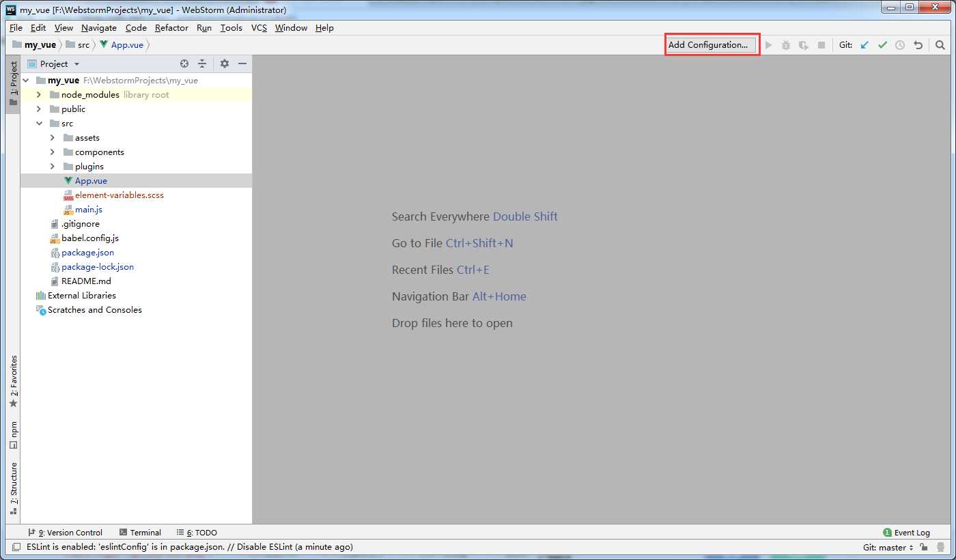Click the Run toolbar icon
Screen dimensions: 956x560
(768, 45)
